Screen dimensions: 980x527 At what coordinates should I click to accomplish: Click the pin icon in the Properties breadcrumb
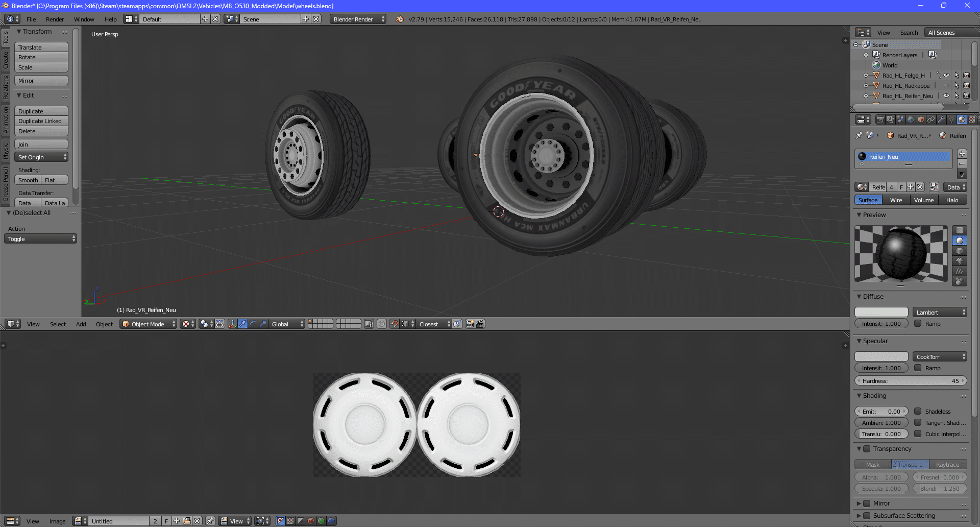pos(860,136)
